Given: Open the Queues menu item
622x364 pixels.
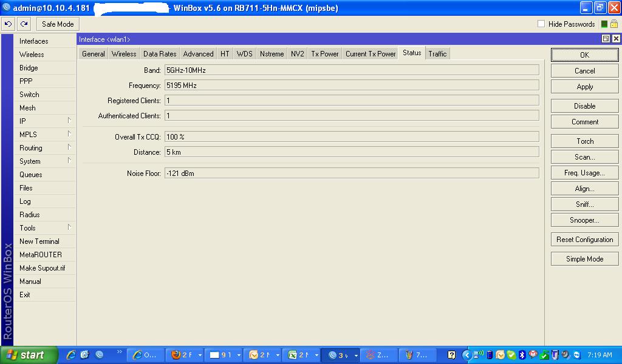Looking at the screenshot, I should pyautogui.click(x=44, y=174).
